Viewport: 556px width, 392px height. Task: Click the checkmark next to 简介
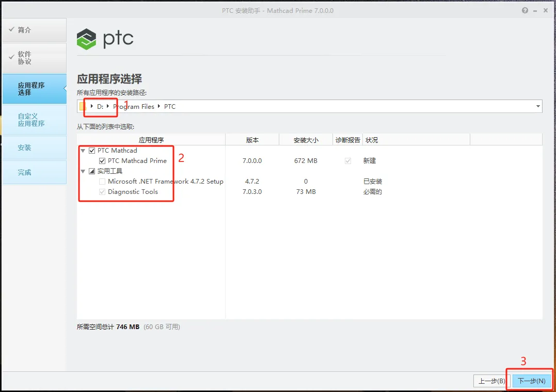pyautogui.click(x=12, y=29)
